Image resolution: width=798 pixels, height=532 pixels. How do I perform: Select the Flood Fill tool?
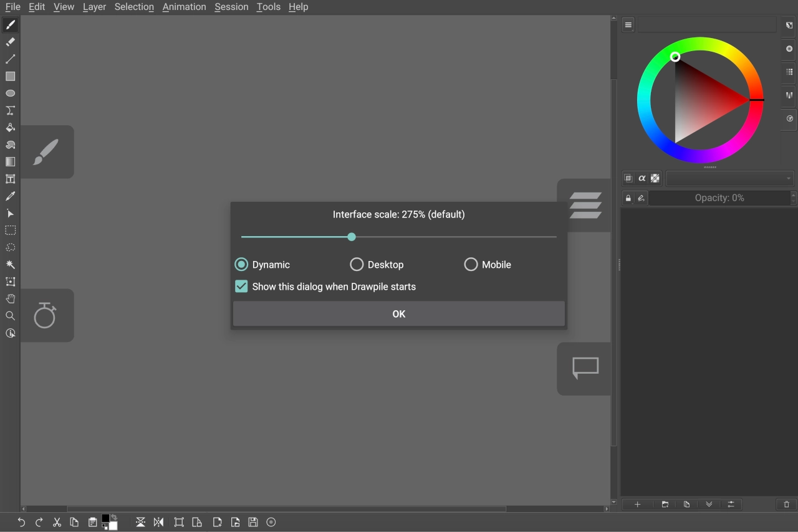10,127
